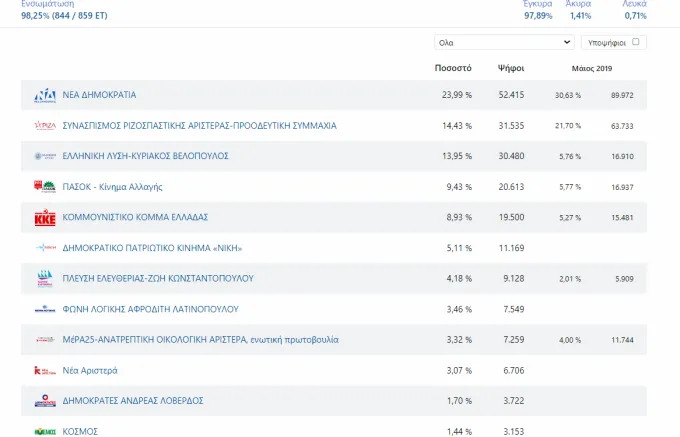Screen dimensions: 680x437
Task: Open ΝΕΑ ΔΗΜΟΚΡΑΤΙΑ party results link
Action: tap(99, 95)
